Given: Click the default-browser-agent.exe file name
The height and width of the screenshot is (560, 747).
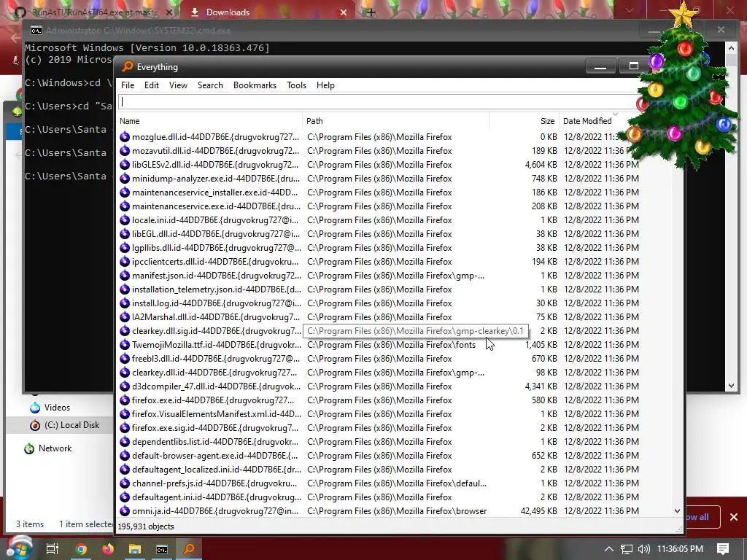Looking at the screenshot, I should [x=214, y=455].
